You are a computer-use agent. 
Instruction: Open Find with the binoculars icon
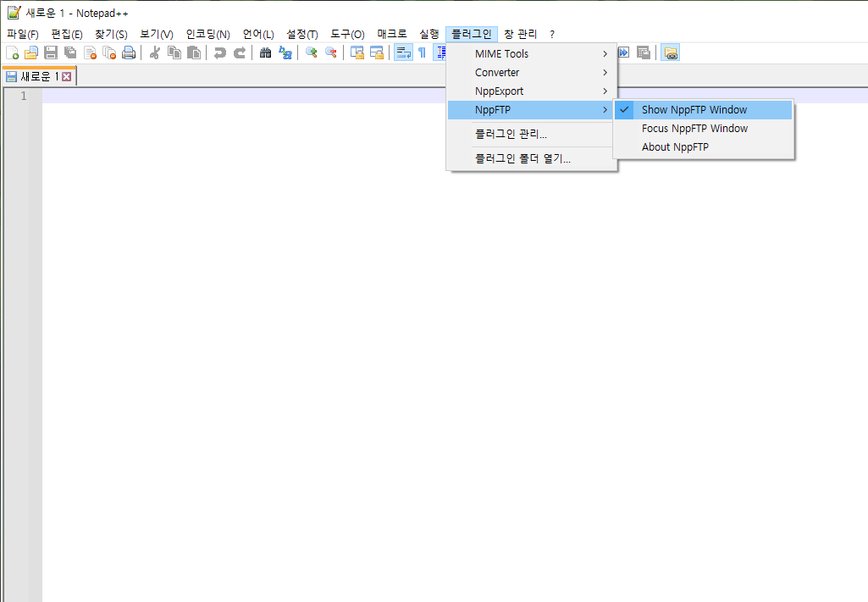266,53
